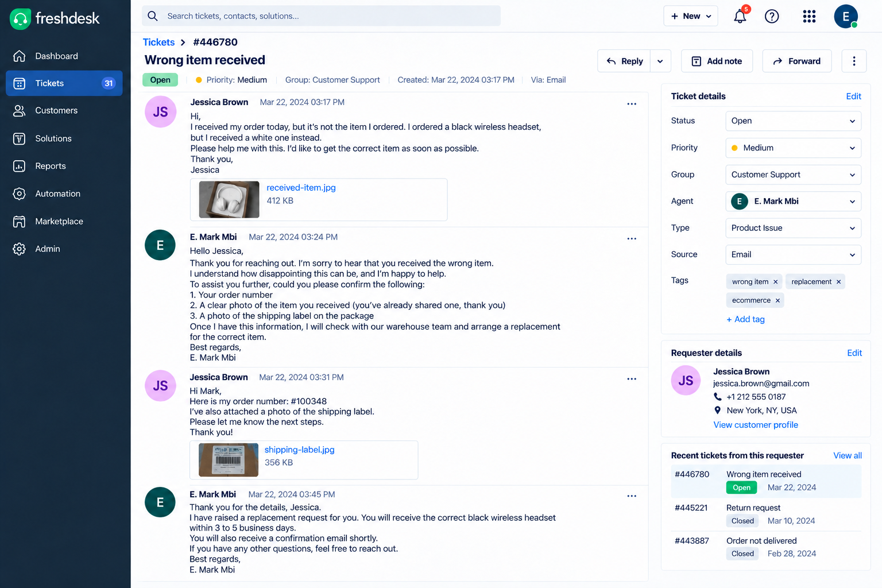Image resolution: width=882 pixels, height=588 pixels.
Task: Click the Freshdesk logo
Action: [x=55, y=18]
